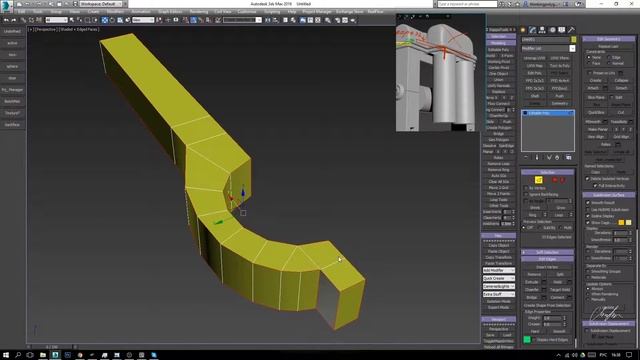Screen dimensions: 640x360
Task: Click the first yellow cage color swatch
Action: click(x=621, y=222)
